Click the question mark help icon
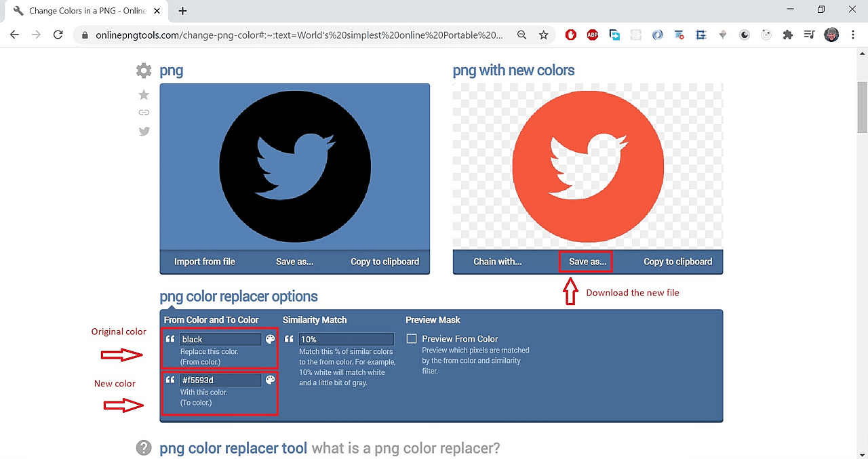This screenshot has width=868, height=459. click(144, 448)
